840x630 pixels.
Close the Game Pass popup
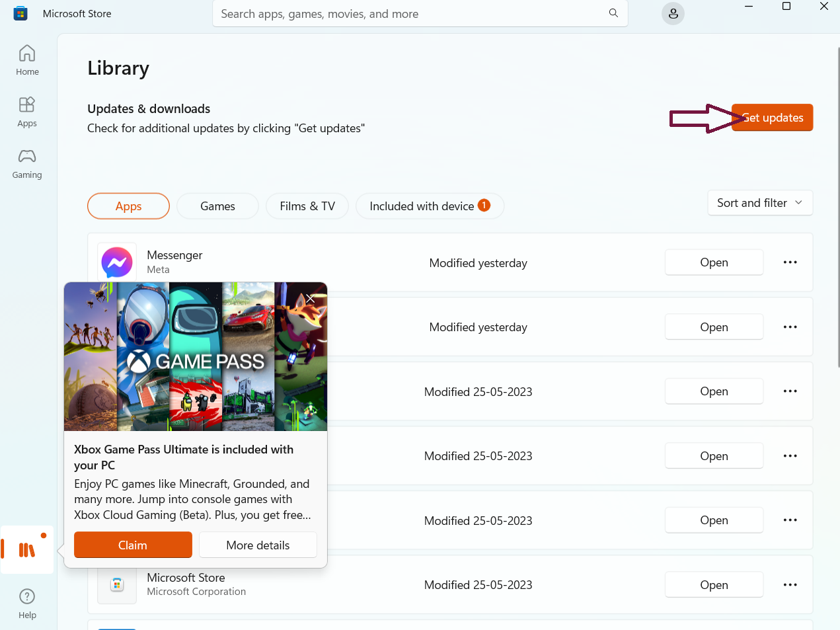coord(311,299)
